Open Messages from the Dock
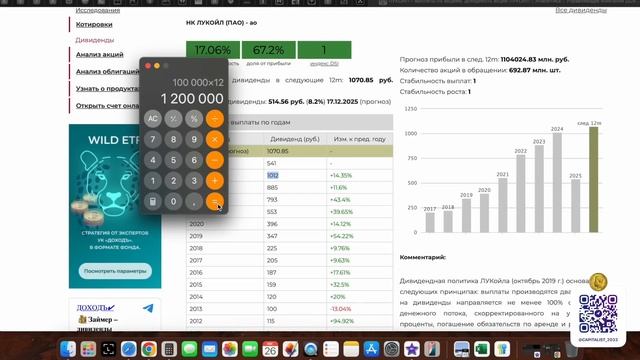This screenshot has height=360, width=640. 189,349
